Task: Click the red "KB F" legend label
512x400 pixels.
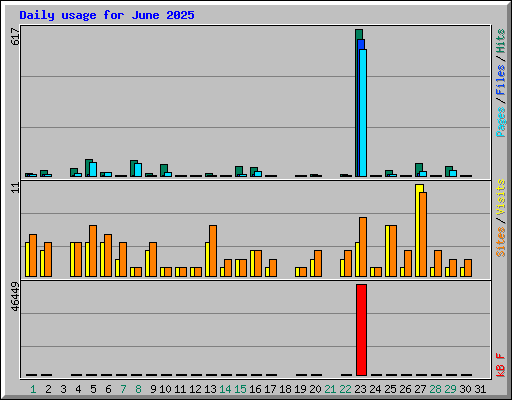Action: pyautogui.click(x=501, y=365)
